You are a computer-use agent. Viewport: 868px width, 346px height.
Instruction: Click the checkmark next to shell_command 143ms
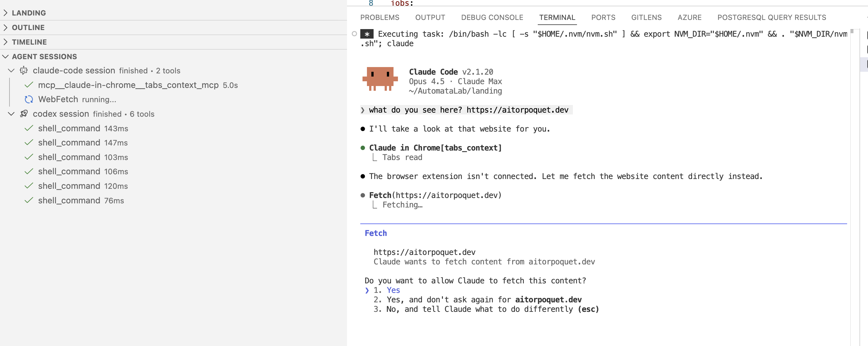(x=29, y=128)
